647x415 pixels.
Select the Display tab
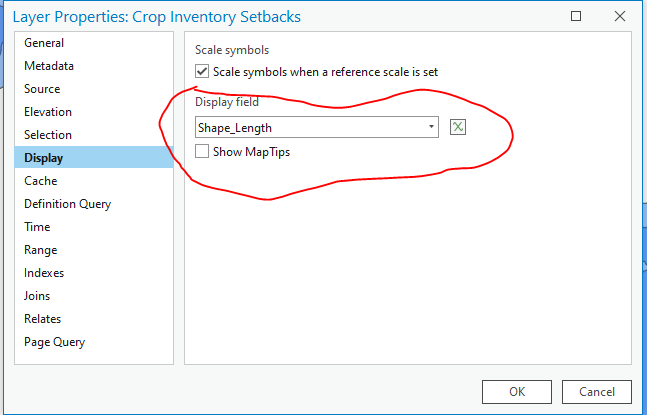44,158
